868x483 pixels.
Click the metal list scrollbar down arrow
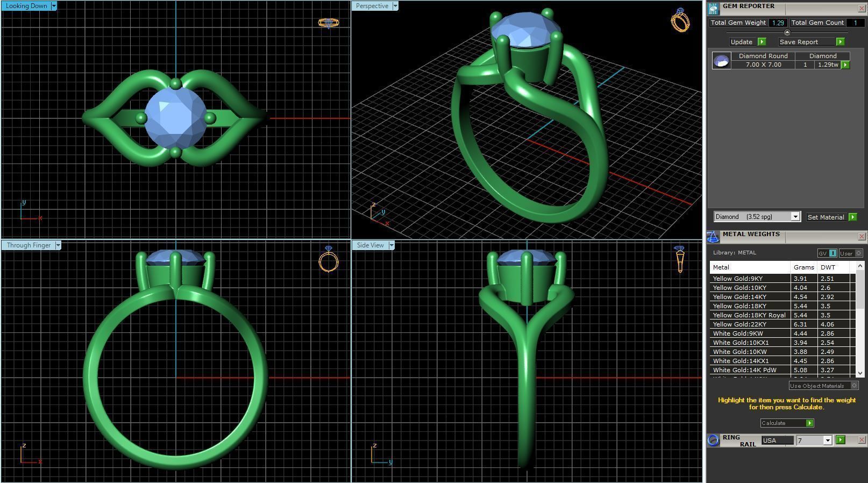point(860,373)
